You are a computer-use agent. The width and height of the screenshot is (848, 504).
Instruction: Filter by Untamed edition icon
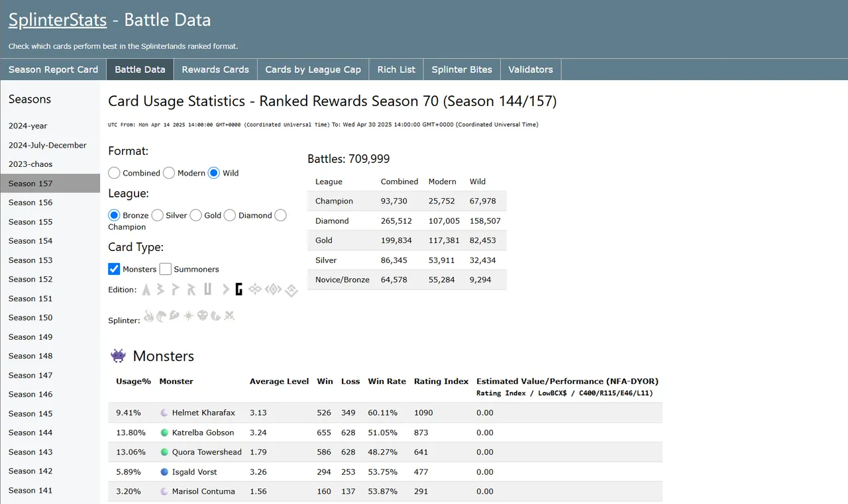pyautogui.click(x=208, y=289)
